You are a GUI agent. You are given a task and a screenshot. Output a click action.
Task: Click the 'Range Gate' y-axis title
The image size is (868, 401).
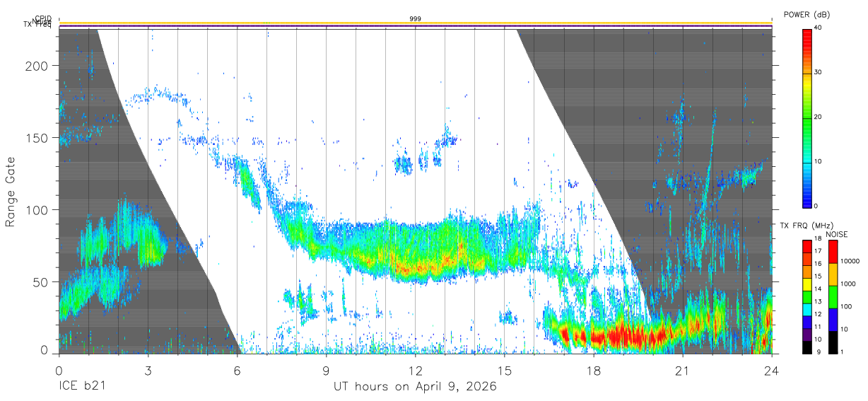tap(11, 192)
